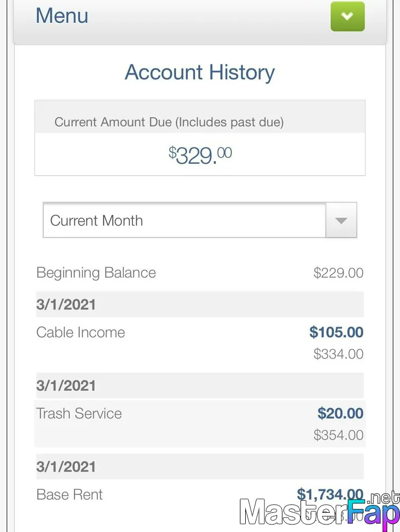
Task: Click the date header above Base Rent
Action: (200, 467)
